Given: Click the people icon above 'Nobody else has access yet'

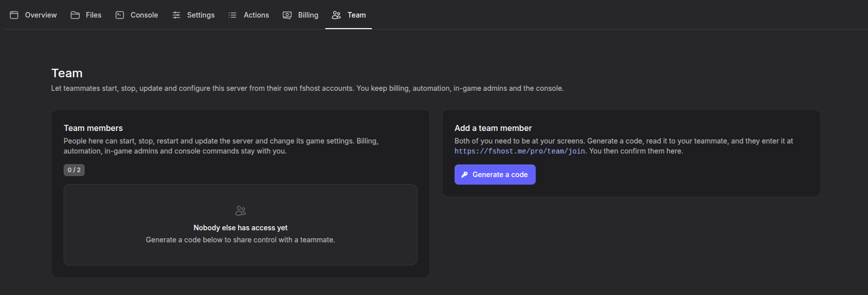Looking at the screenshot, I should [x=241, y=211].
